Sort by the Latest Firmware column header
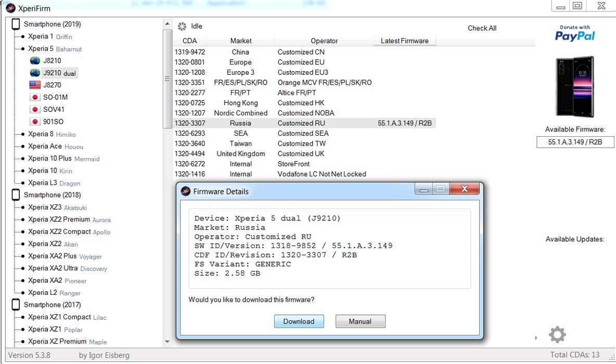 (404, 41)
